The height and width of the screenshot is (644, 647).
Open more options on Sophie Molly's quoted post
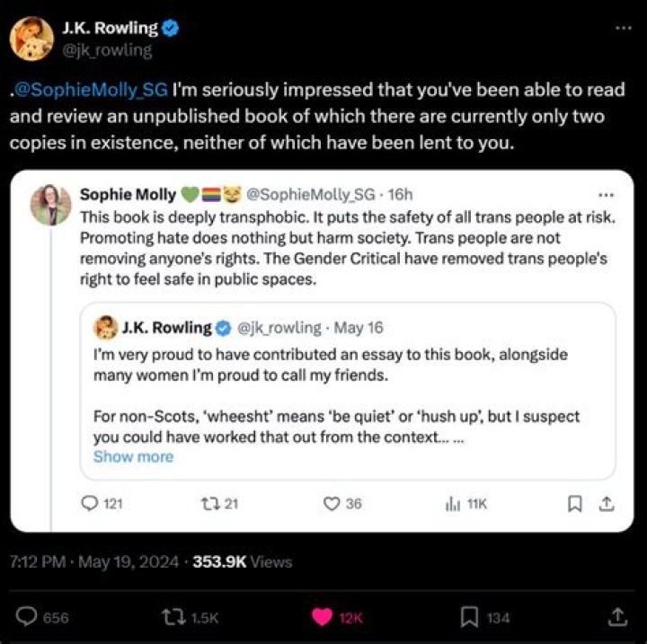pos(606,195)
